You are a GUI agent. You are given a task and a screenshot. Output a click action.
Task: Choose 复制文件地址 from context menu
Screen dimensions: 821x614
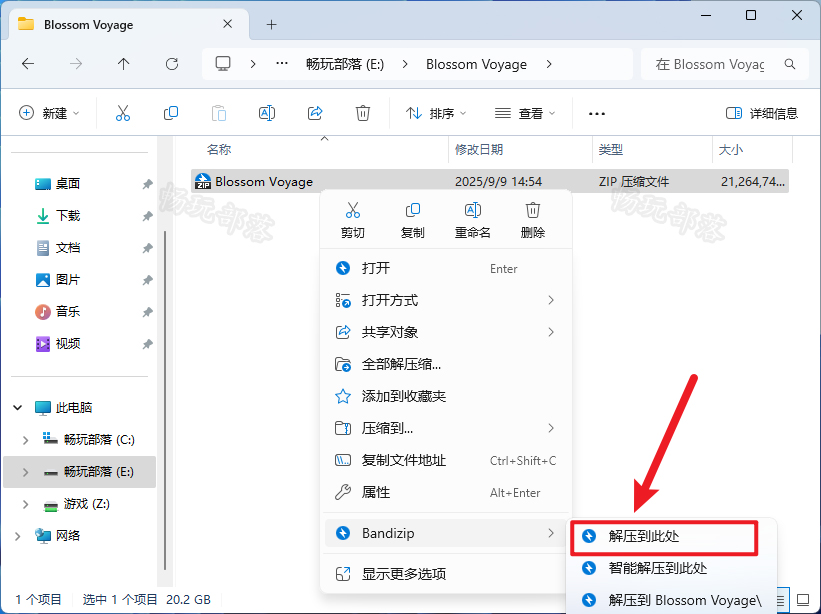(446, 460)
